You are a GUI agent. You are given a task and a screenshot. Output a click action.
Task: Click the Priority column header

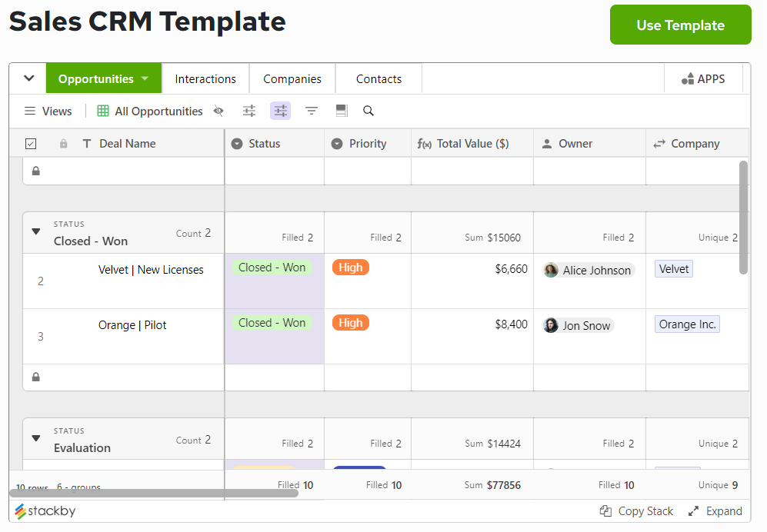click(x=368, y=144)
